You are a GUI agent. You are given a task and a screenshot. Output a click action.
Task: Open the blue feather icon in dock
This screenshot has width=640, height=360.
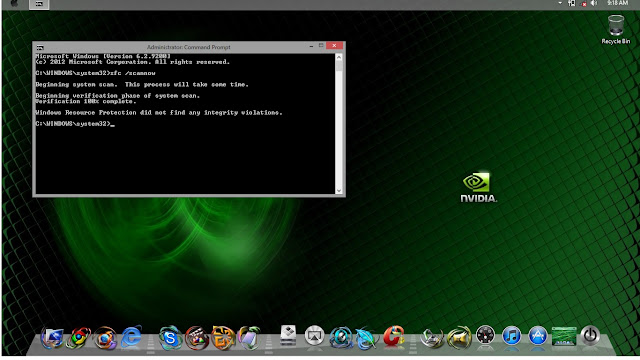point(367,338)
